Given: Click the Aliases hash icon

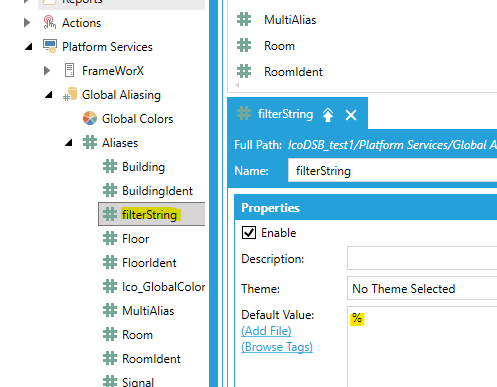Looking at the screenshot, I should tap(90, 142).
